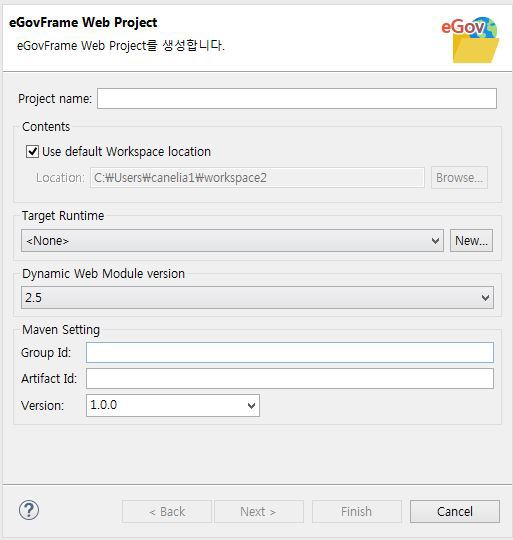This screenshot has width=513, height=540.
Task: Click the Browse... button
Action: click(x=459, y=178)
